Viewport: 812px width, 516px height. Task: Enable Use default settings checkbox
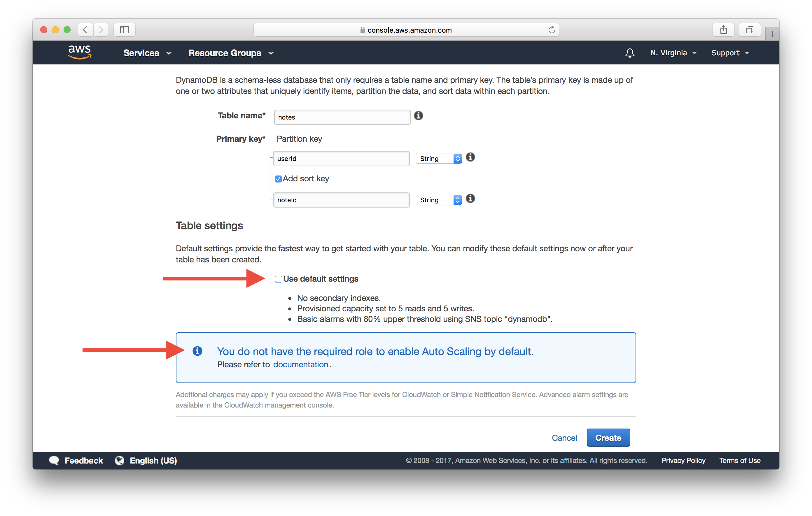[x=278, y=279]
